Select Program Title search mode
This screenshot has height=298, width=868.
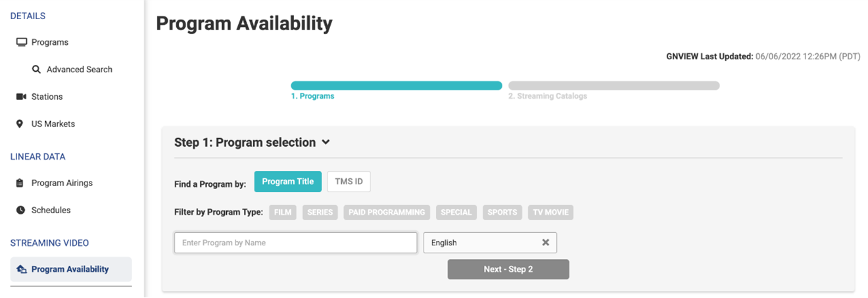(287, 182)
